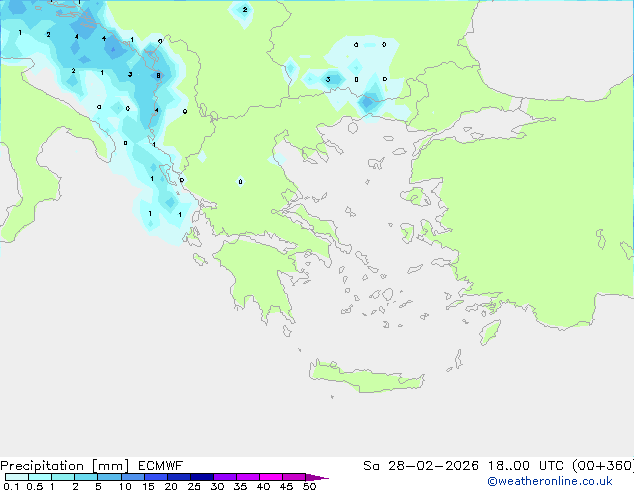
Task: Click the '0' value over central Greece
Action: (241, 182)
